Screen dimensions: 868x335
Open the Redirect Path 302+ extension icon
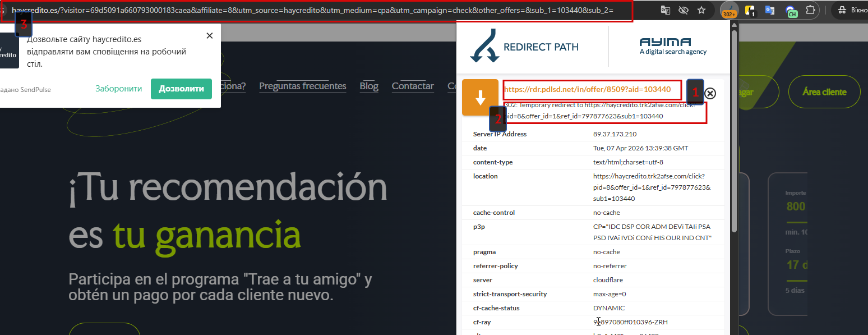pos(729,10)
